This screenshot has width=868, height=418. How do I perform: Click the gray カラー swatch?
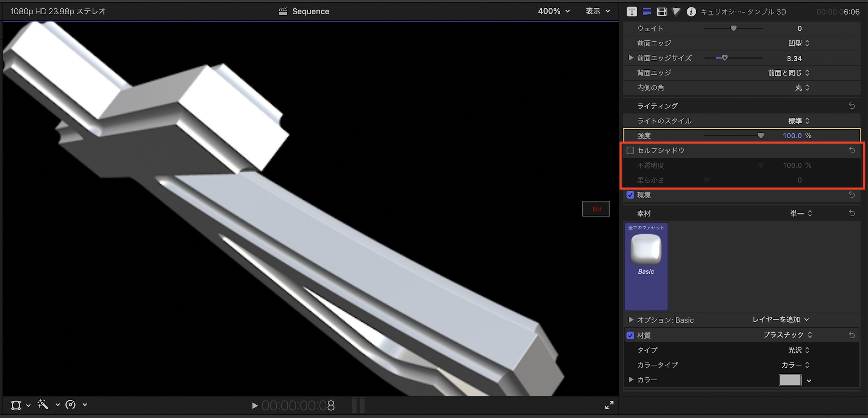click(x=790, y=380)
